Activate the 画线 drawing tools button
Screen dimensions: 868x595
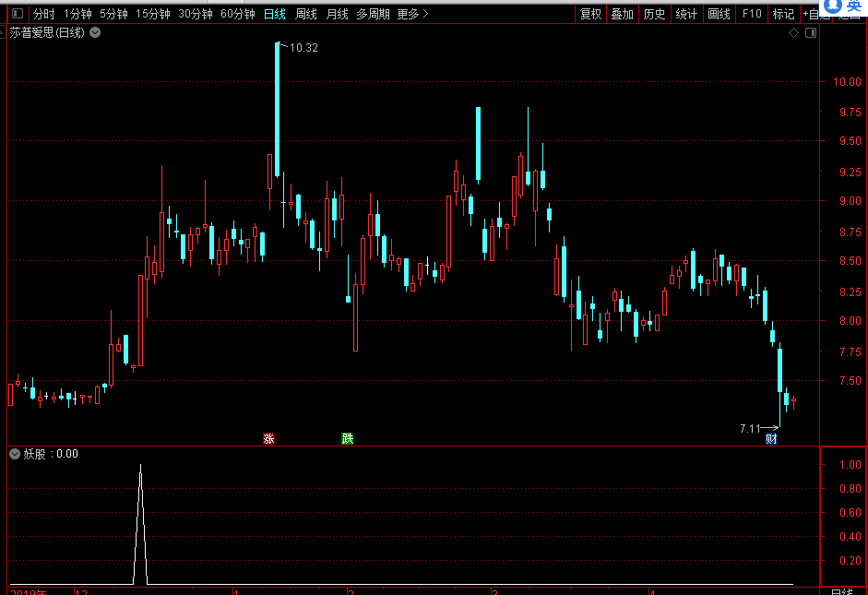pos(719,14)
